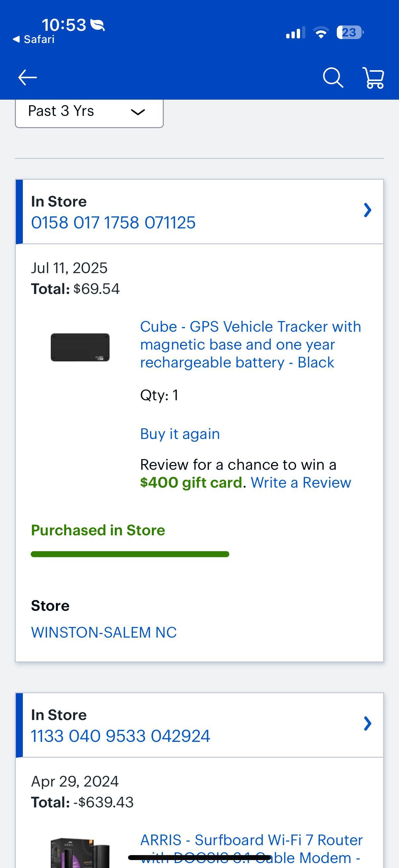Open the ARRIS Surfboard Wi-Fi 7 Router listing
This screenshot has height=868, width=399.
[x=251, y=841]
